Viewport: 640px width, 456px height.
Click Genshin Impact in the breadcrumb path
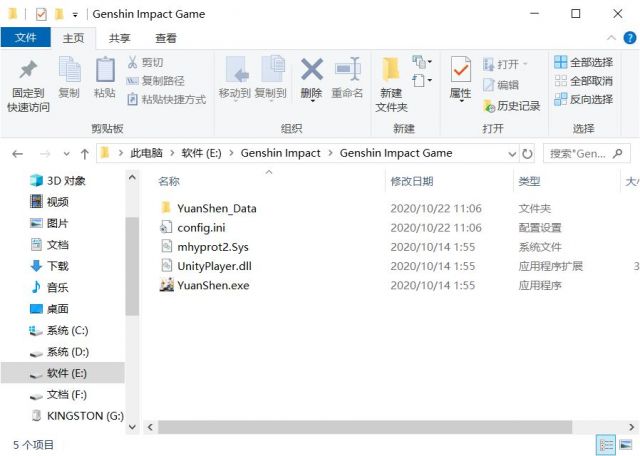click(x=280, y=153)
